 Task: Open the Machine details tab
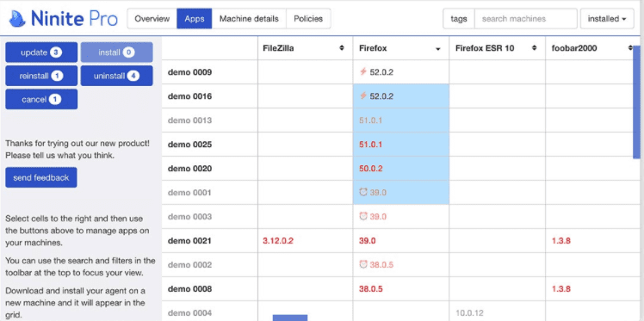point(249,19)
